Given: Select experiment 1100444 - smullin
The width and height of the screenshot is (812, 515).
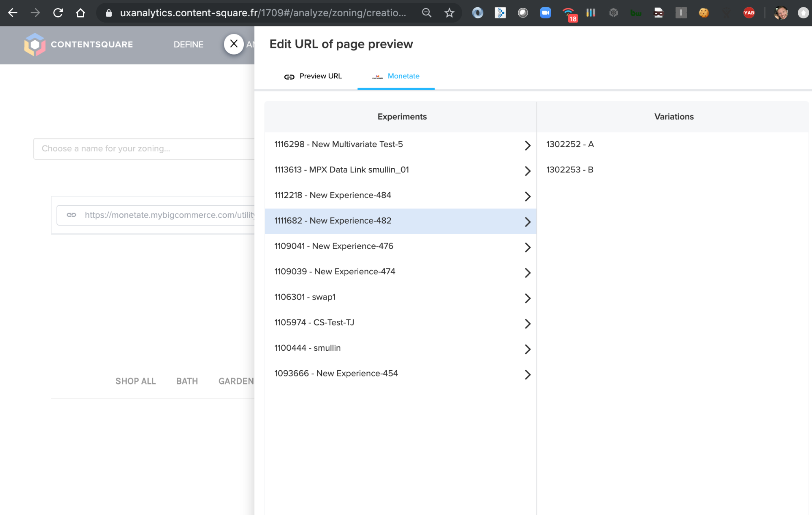Looking at the screenshot, I should point(307,348).
